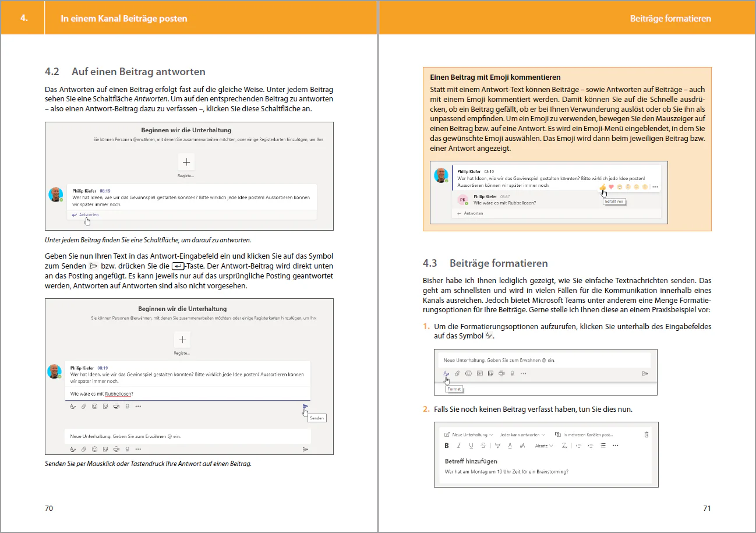756x533 pixels.
Task: Click the reply field containing 'Wie wäre es mit Rubbellosen?'
Action: pyautogui.click(x=188, y=394)
